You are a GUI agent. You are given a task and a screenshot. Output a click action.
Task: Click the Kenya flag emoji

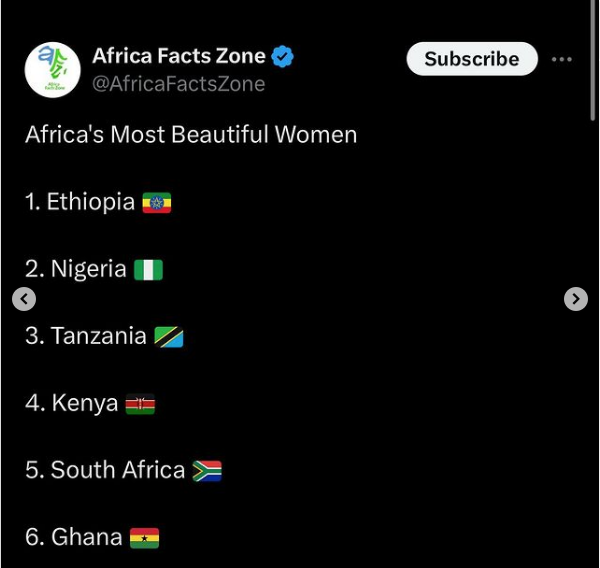pos(140,404)
